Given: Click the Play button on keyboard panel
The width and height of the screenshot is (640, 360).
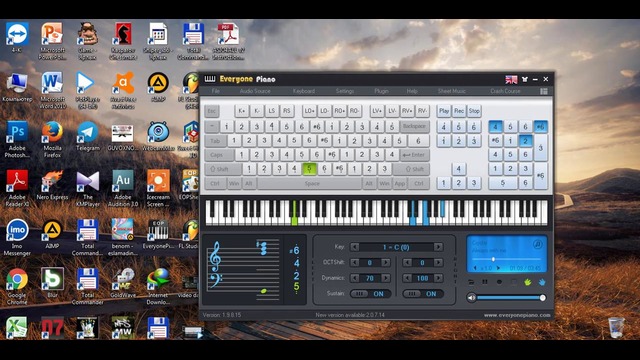Looking at the screenshot, I should pos(444,111).
